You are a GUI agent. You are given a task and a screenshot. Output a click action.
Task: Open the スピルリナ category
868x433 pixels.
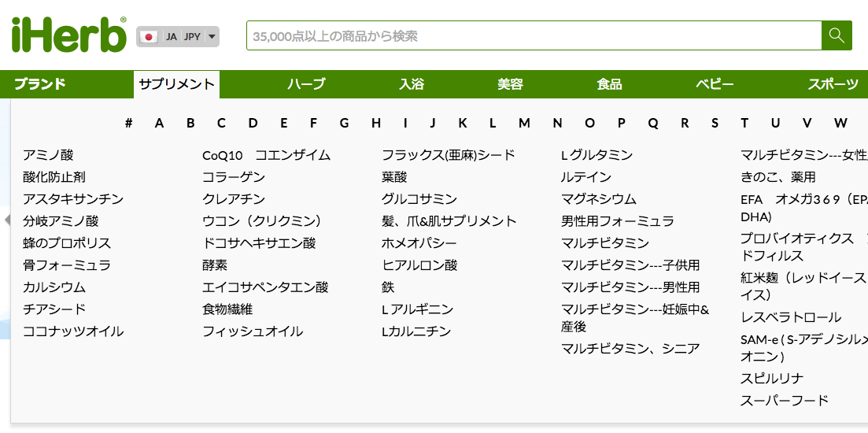[772, 379]
